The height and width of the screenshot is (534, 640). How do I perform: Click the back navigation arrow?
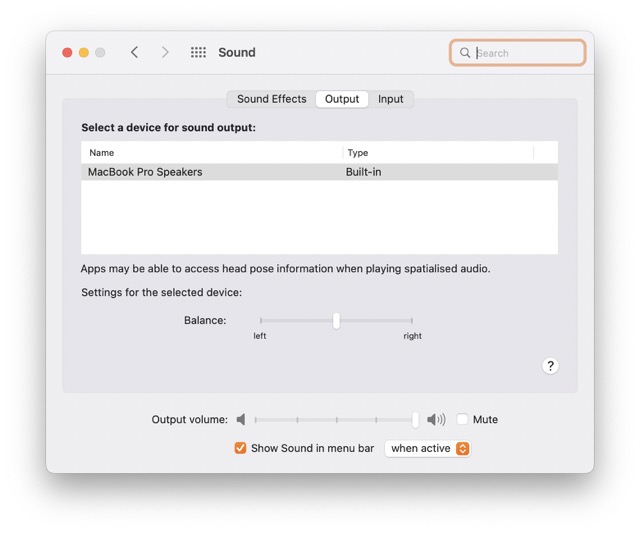coord(134,52)
